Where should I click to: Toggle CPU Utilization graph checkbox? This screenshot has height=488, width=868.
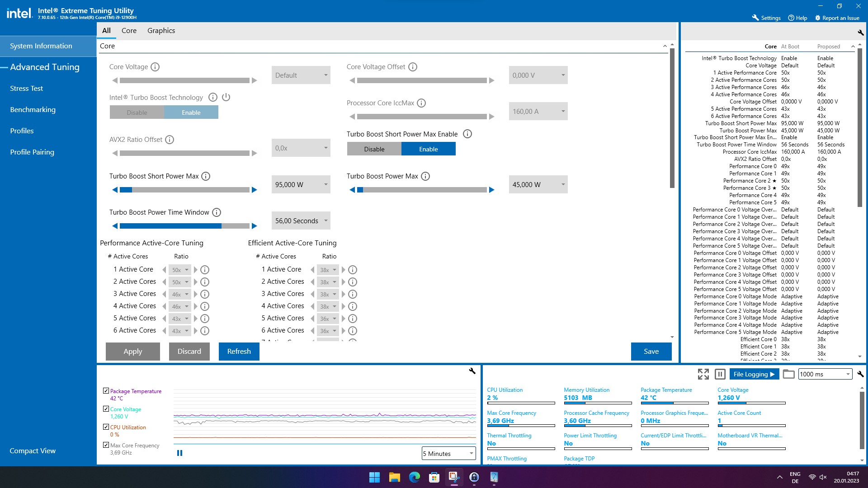pyautogui.click(x=106, y=427)
